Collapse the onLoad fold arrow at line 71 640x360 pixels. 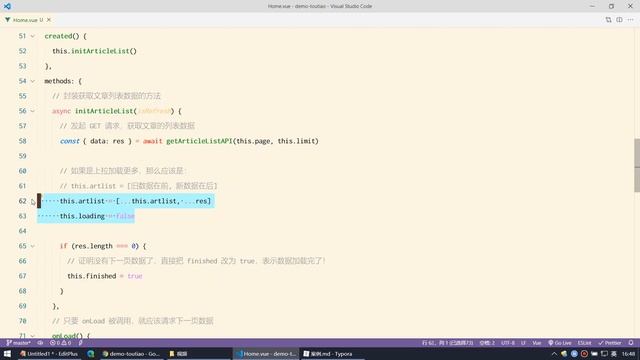(33, 336)
